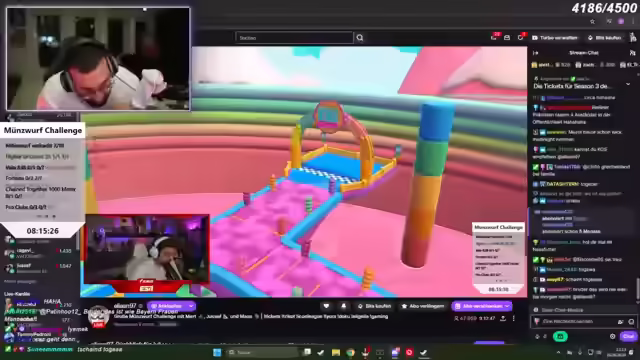Open the Abo verschenken dropdown arrow
Viewport: 640px width, 360px height.
(x=507, y=306)
